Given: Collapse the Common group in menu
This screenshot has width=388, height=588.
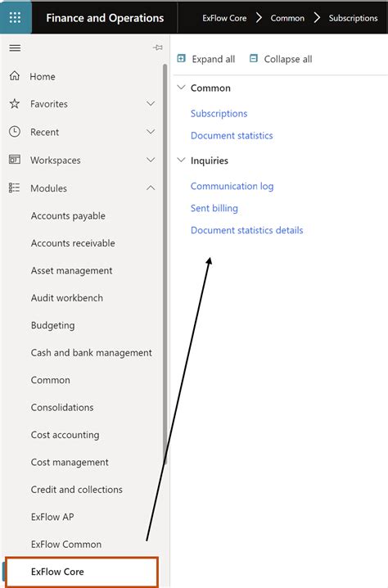Looking at the screenshot, I should 182,88.
